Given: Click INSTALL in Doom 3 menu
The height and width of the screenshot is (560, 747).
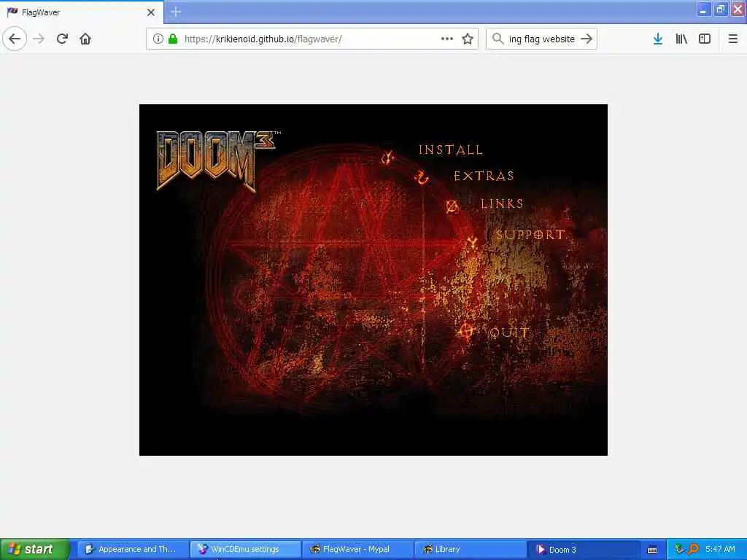Looking at the screenshot, I should (x=451, y=150).
